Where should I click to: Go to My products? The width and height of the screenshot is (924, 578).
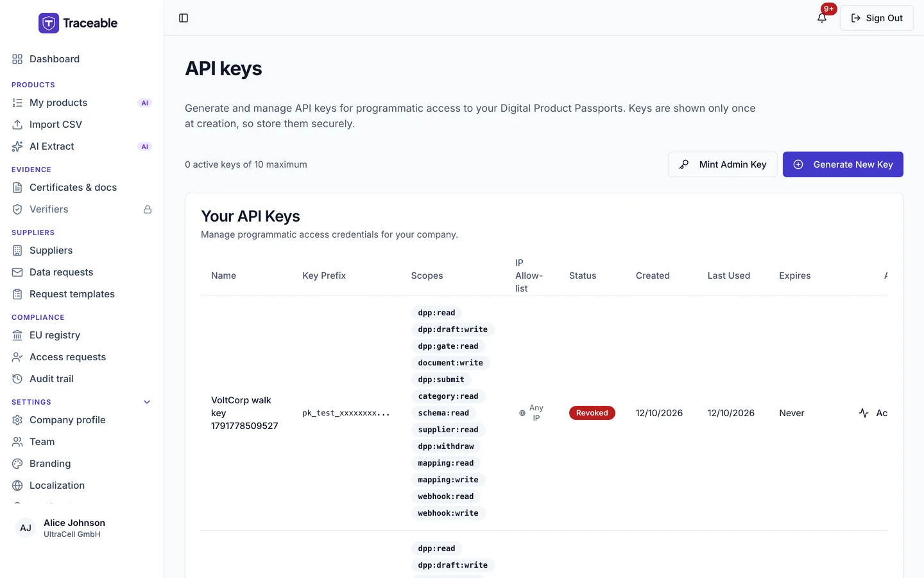tap(82, 103)
